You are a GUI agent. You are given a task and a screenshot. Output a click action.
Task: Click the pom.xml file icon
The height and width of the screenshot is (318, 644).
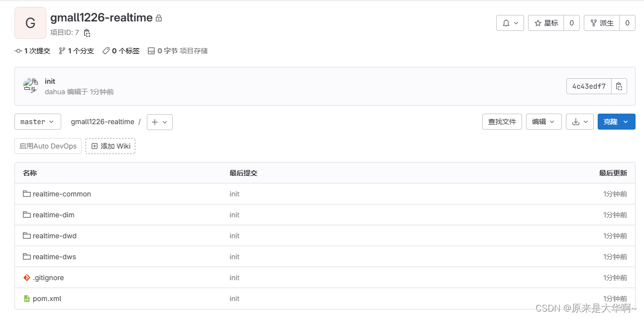coord(26,299)
